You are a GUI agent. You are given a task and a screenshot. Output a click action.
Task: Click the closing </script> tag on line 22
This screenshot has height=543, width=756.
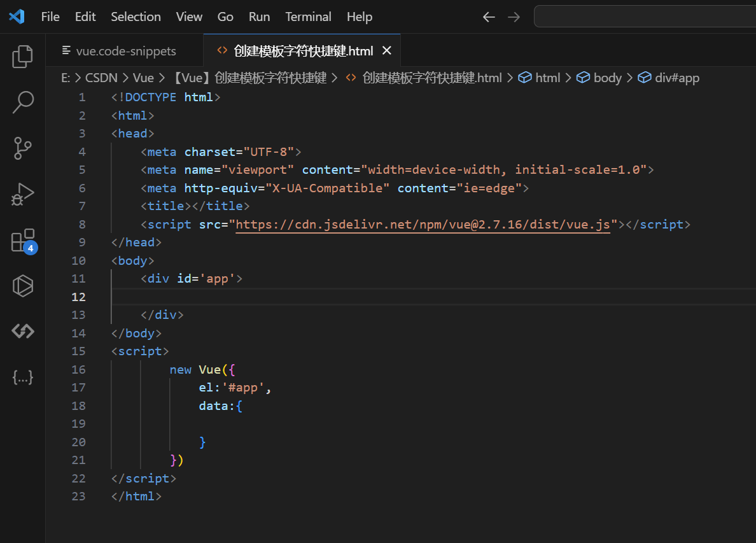tap(144, 478)
